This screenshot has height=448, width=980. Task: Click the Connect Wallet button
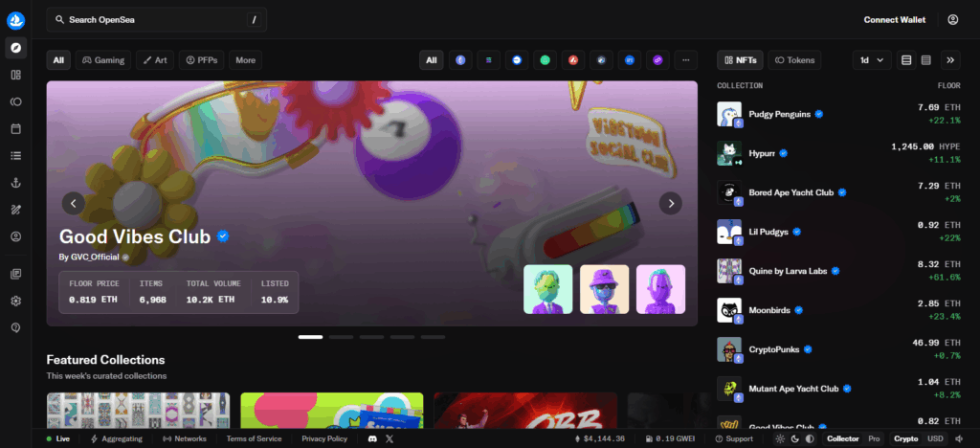(x=894, y=19)
